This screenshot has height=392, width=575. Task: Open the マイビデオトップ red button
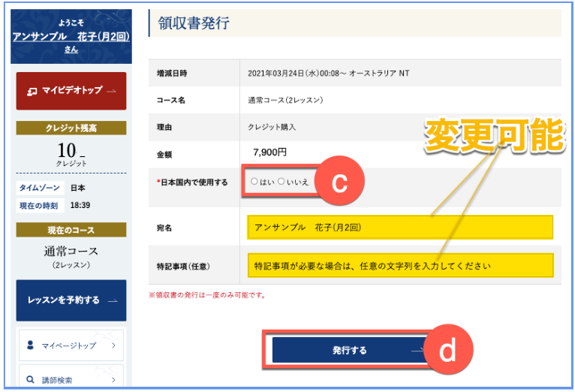[x=71, y=91]
